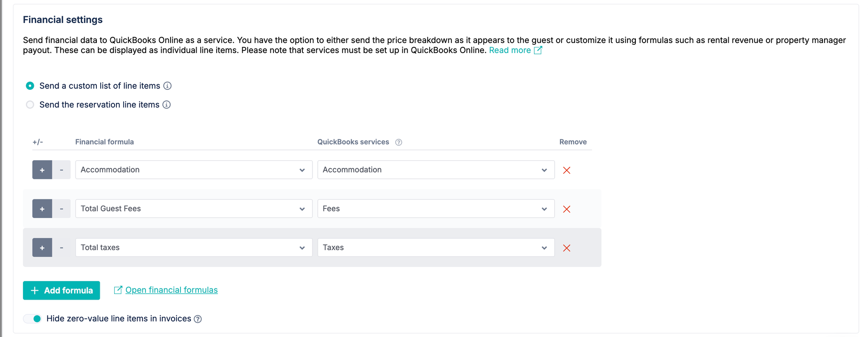Open Accommodation financial formula dropdown
Viewport: 868px width, 337px height.
coord(194,170)
